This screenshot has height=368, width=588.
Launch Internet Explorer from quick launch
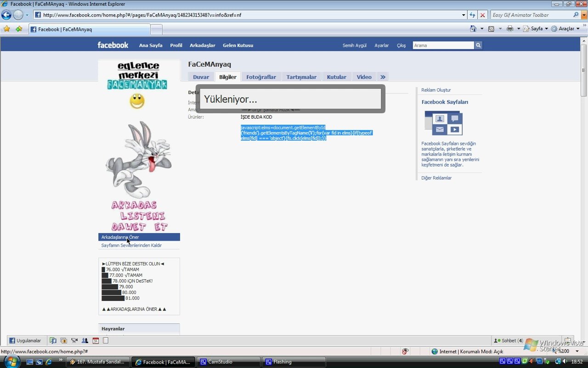(x=49, y=362)
